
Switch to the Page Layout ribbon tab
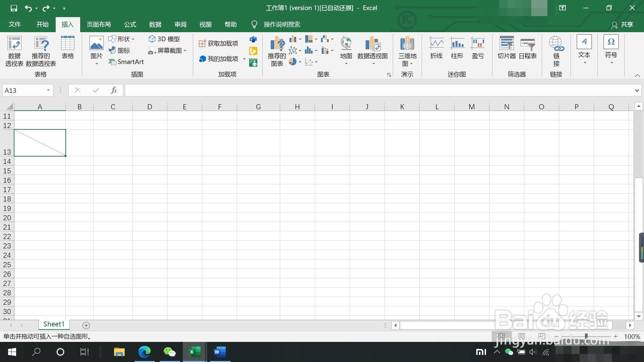99,24
